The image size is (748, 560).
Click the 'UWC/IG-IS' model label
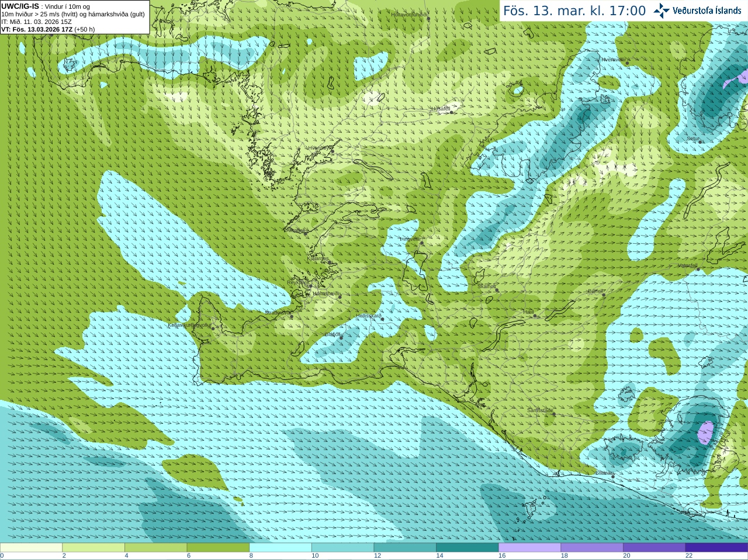pos(20,6)
